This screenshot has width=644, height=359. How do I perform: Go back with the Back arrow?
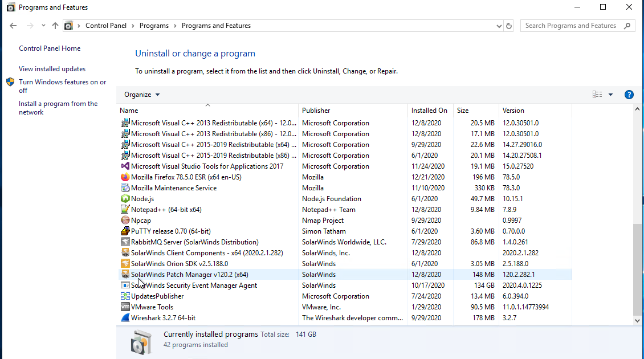13,26
